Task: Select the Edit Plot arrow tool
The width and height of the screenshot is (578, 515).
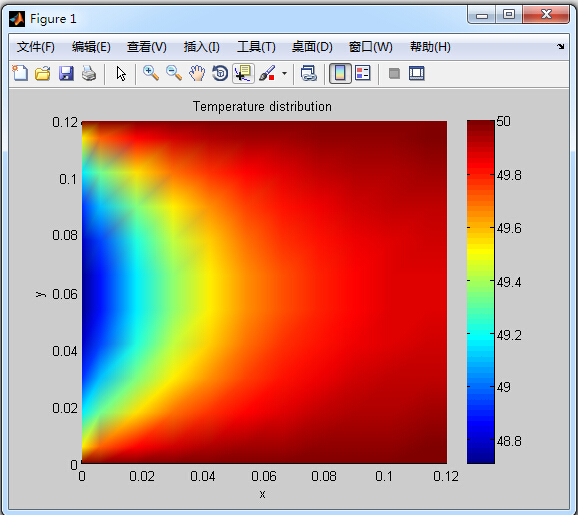Action: 121,73
